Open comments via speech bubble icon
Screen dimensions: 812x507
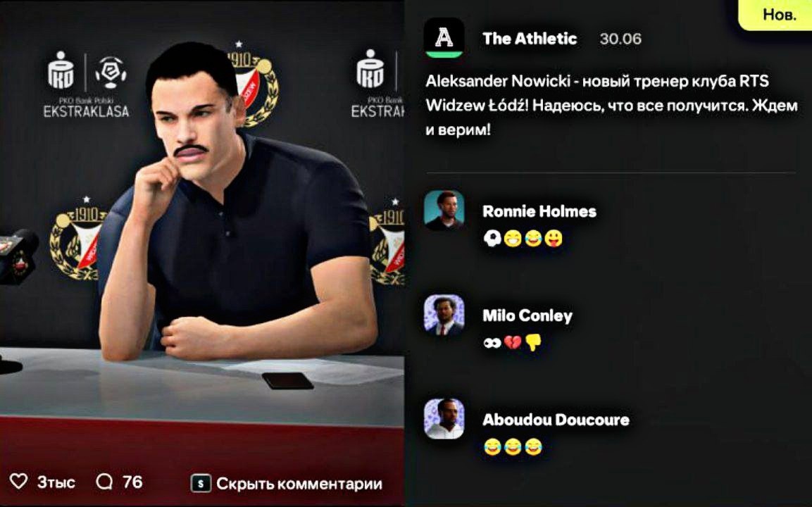coord(104,481)
